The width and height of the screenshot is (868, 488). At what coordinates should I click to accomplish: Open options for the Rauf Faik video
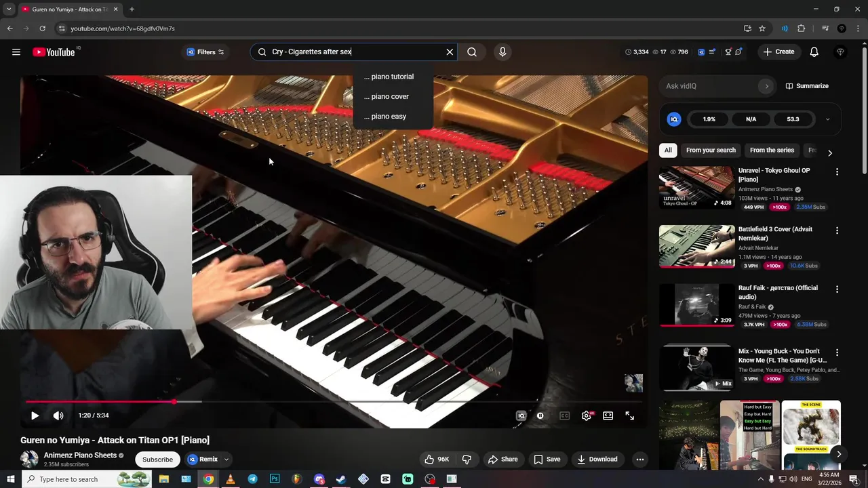pyautogui.click(x=837, y=289)
